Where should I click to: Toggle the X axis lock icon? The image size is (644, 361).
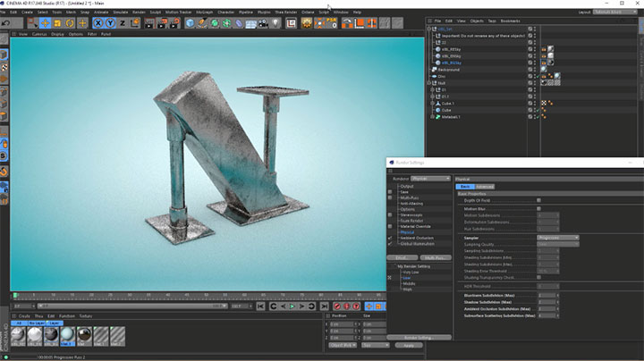pyautogui.click(x=98, y=23)
